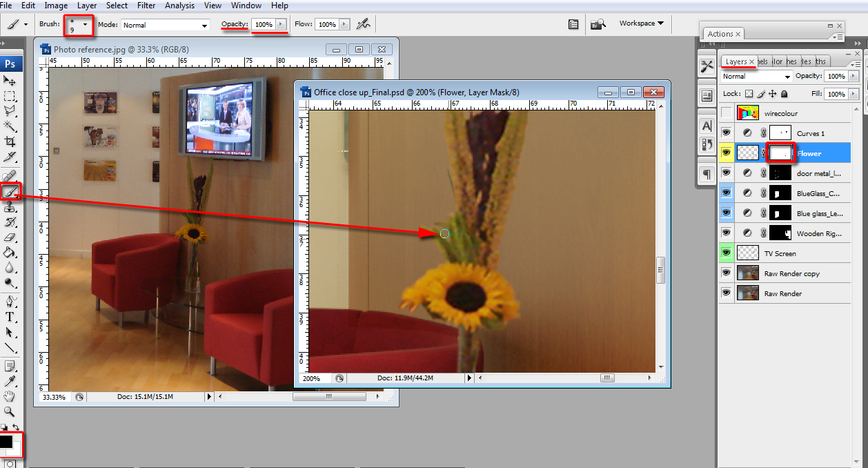
Task: Hide the Wooden Rig layer
Action: pyautogui.click(x=725, y=233)
